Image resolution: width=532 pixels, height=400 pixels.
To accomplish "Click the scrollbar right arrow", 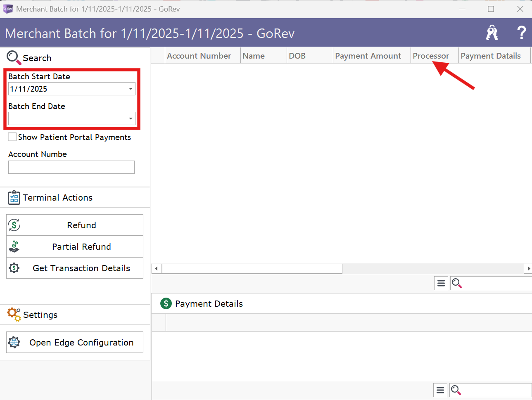I will (x=528, y=269).
